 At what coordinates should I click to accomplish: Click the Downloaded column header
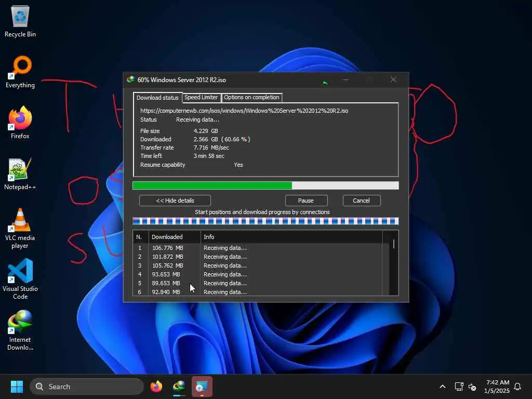tap(175, 237)
